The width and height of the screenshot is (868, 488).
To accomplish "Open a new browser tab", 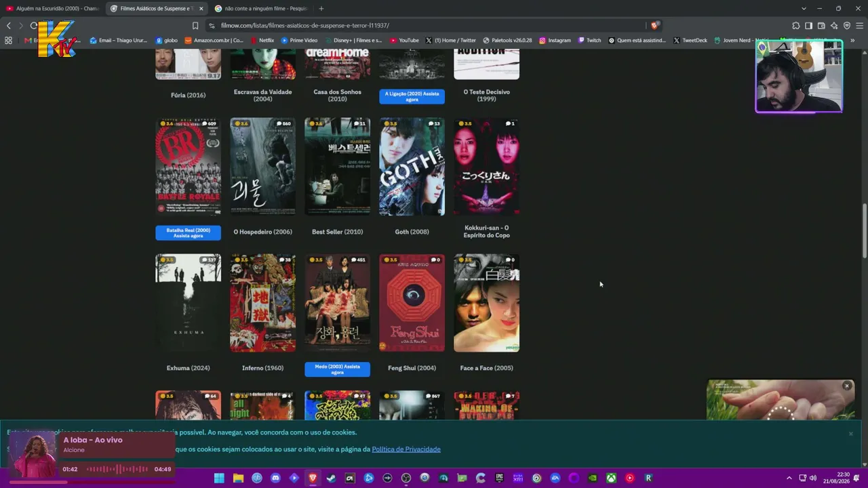I will [321, 9].
